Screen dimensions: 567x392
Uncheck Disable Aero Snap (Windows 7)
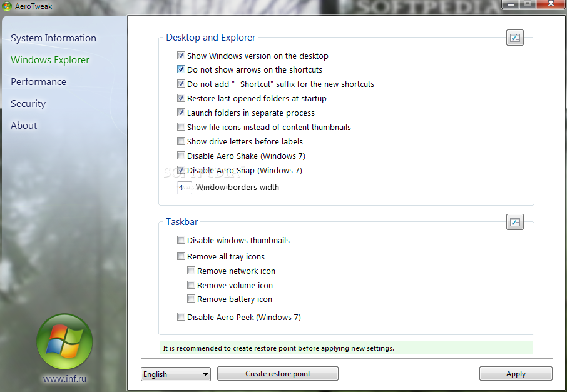pyautogui.click(x=181, y=170)
